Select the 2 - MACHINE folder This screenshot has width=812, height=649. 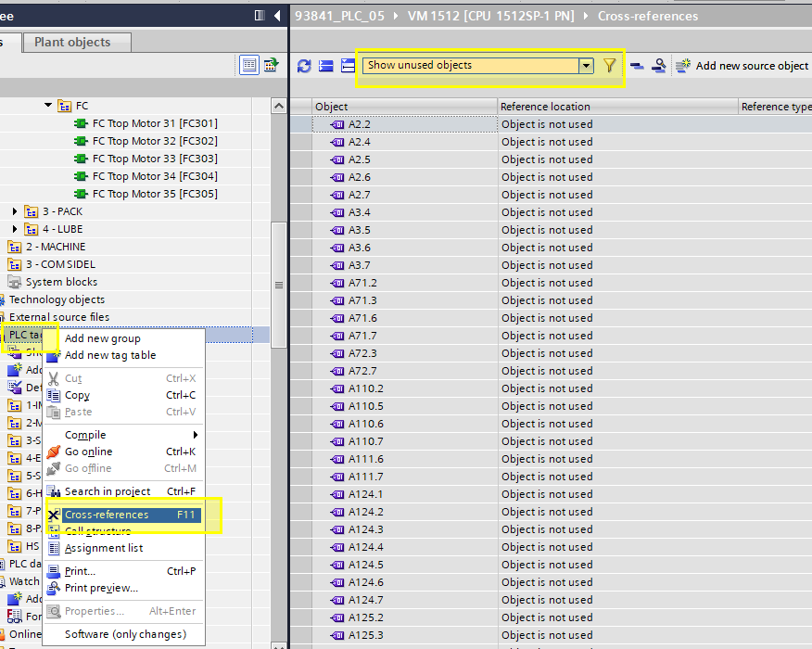click(56, 247)
